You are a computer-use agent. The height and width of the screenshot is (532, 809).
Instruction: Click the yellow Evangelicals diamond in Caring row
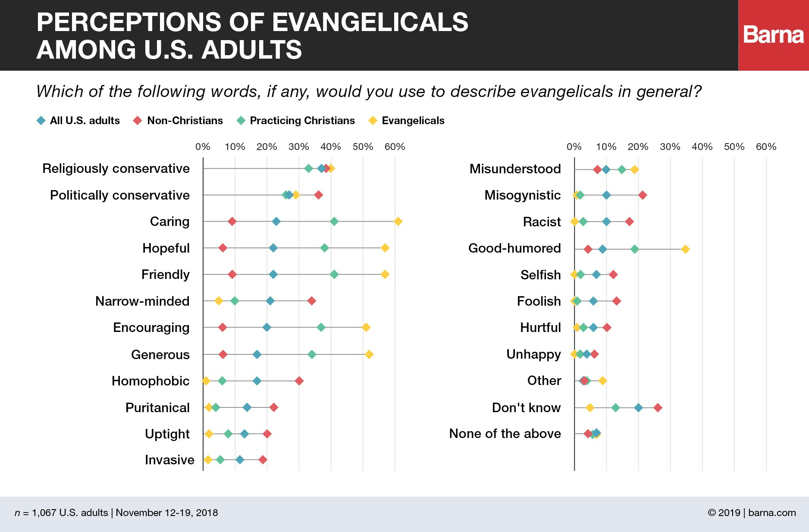tap(398, 222)
